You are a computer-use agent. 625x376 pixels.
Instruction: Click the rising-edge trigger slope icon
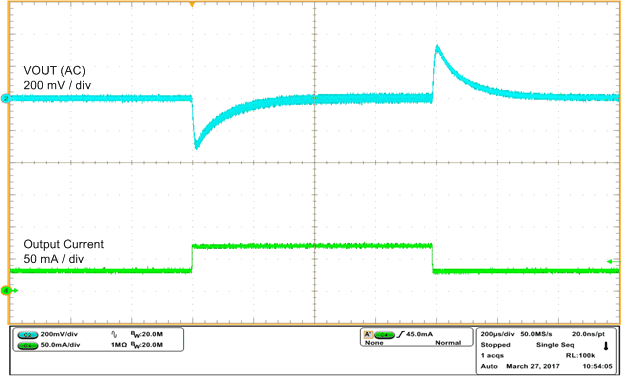400,334
